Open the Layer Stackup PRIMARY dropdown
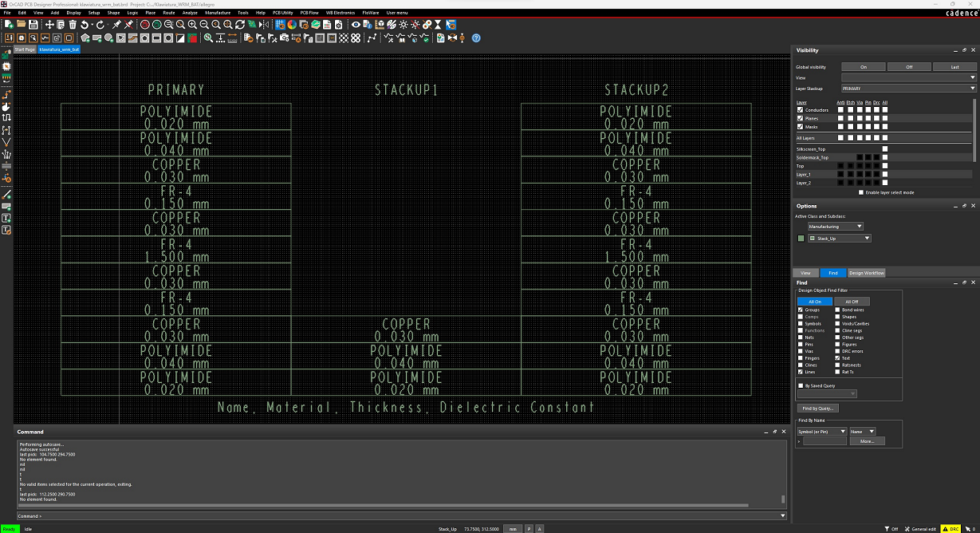Image resolution: width=980 pixels, height=533 pixels. point(908,89)
